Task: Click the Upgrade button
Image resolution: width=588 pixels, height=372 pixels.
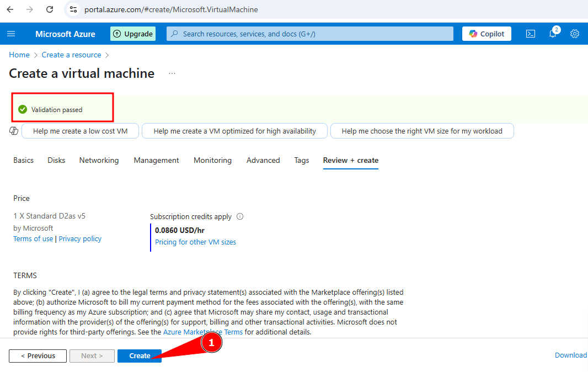Action: click(x=133, y=34)
